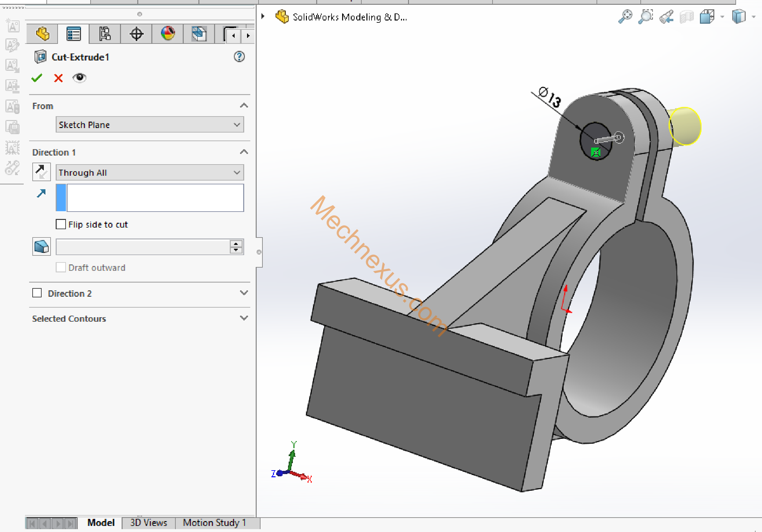Switch to the Motion Study 1 tab

point(214,523)
